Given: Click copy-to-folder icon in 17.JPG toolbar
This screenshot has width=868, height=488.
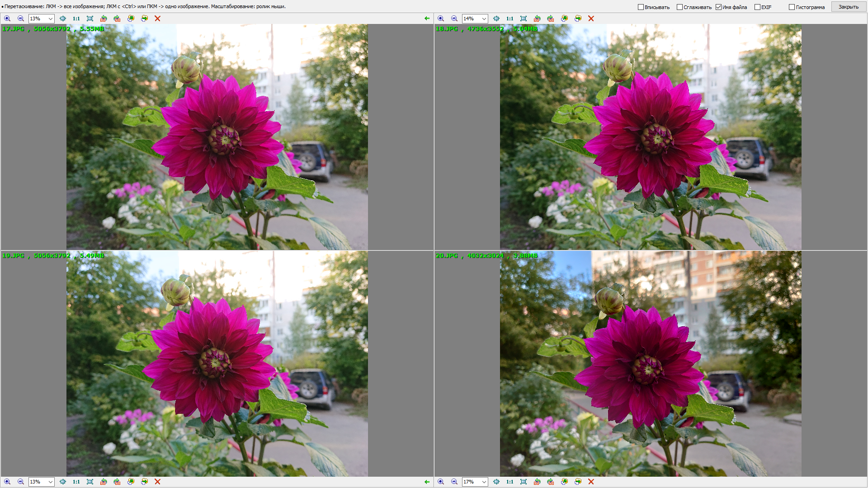Looking at the screenshot, I should [131, 19].
